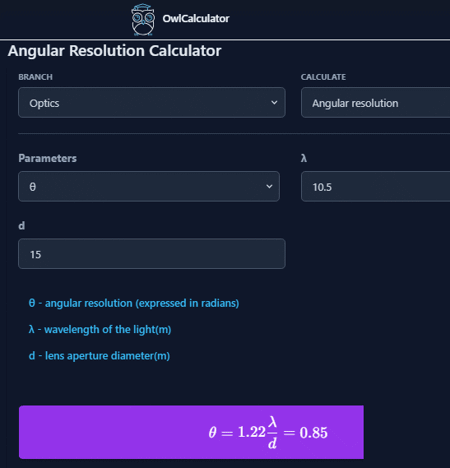The image size is (450, 468).
Task: Click the BRANCH label text
Action: tap(35, 77)
